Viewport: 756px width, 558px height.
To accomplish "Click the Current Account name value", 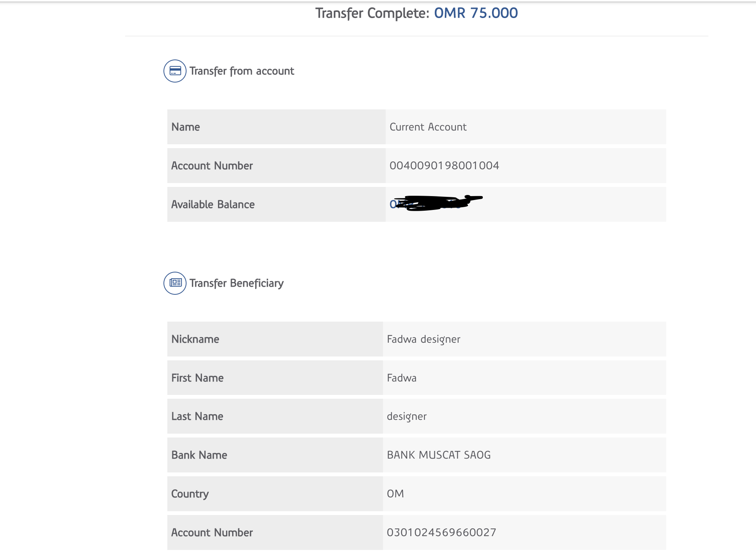I will click(x=428, y=127).
